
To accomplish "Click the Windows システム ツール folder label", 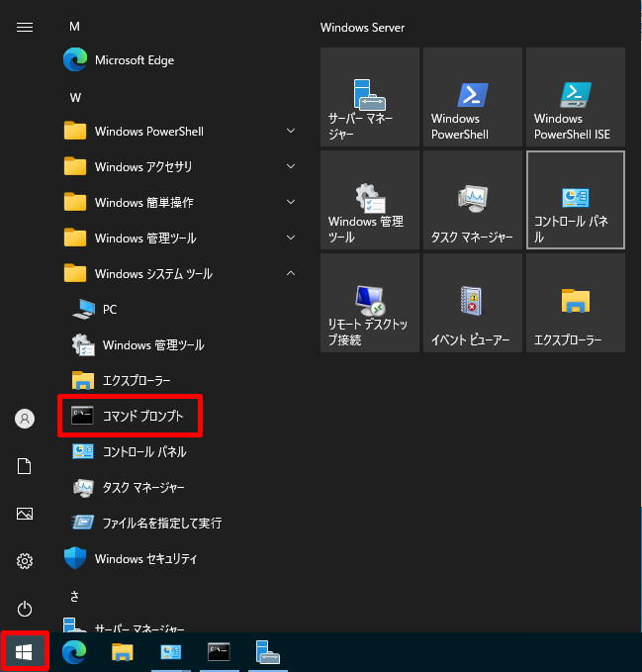I will (x=153, y=273).
